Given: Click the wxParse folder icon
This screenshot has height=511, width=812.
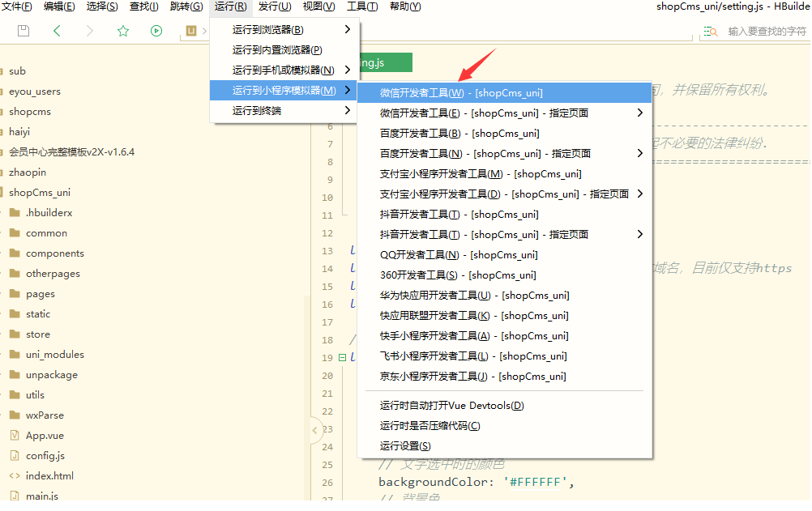Looking at the screenshot, I should [x=15, y=415].
